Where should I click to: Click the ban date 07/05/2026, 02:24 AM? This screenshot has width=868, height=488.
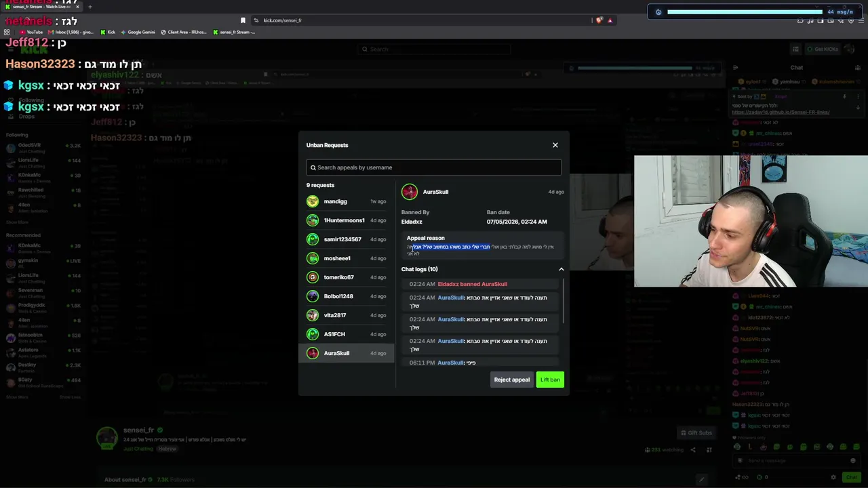[x=517, y=222]
